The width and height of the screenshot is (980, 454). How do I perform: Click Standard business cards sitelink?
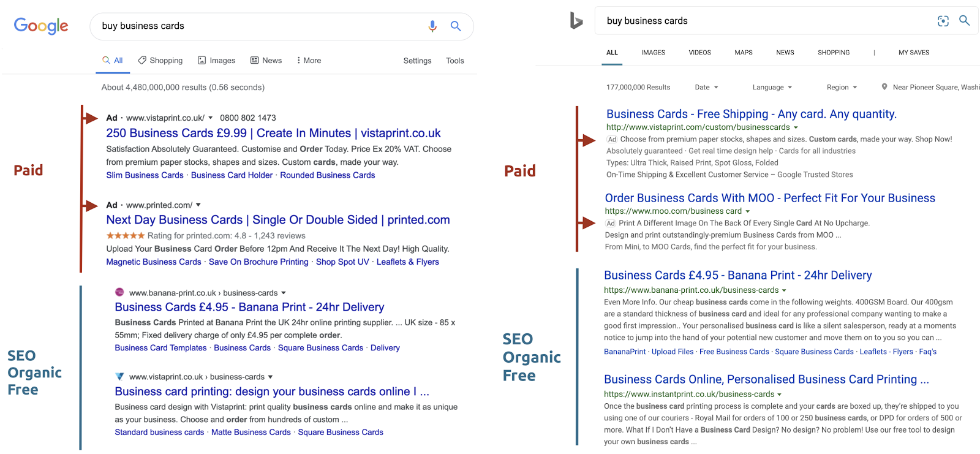159,433
